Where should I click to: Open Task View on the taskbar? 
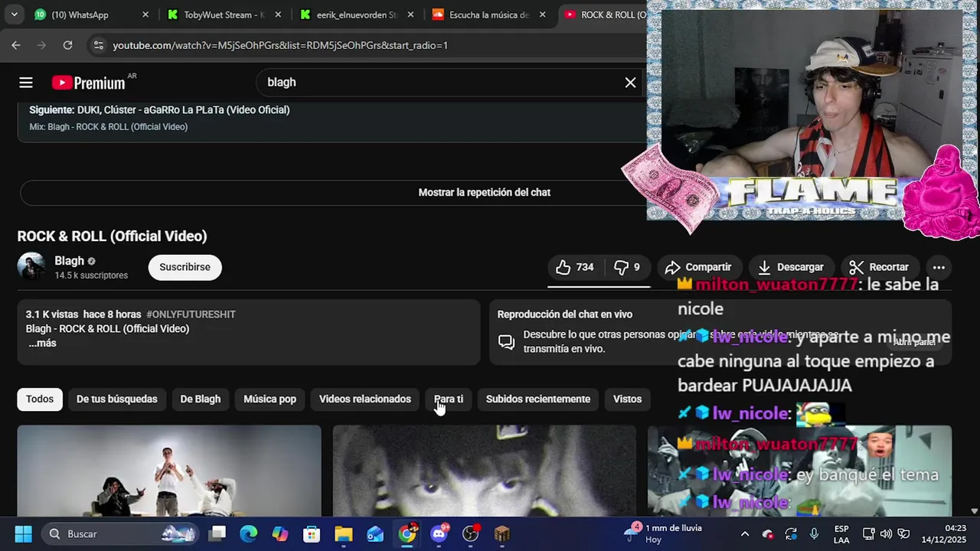(x=218, y=533)
